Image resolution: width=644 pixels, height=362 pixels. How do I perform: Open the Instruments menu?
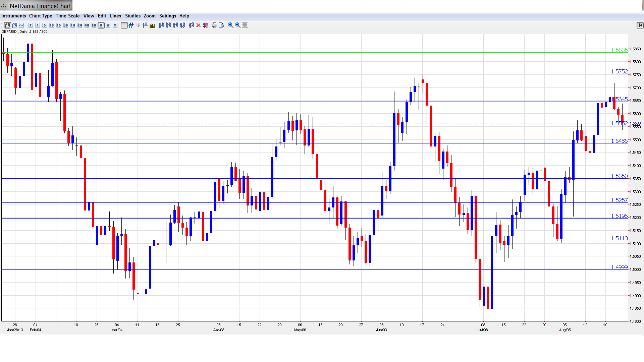(13, 16)
